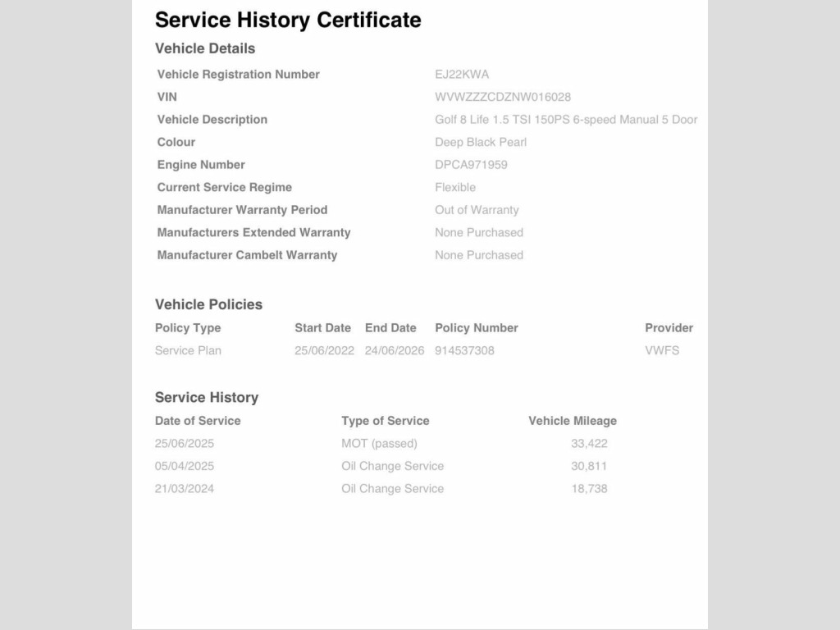
Task: Click the MOT (passed) service entry
Action: tap(379, 444)
